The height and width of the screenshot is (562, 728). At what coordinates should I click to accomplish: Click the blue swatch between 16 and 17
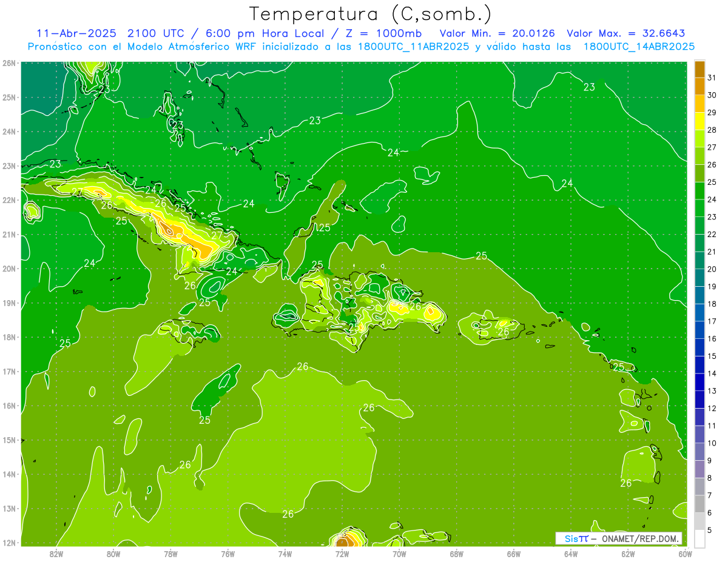(x=699, y=330)
